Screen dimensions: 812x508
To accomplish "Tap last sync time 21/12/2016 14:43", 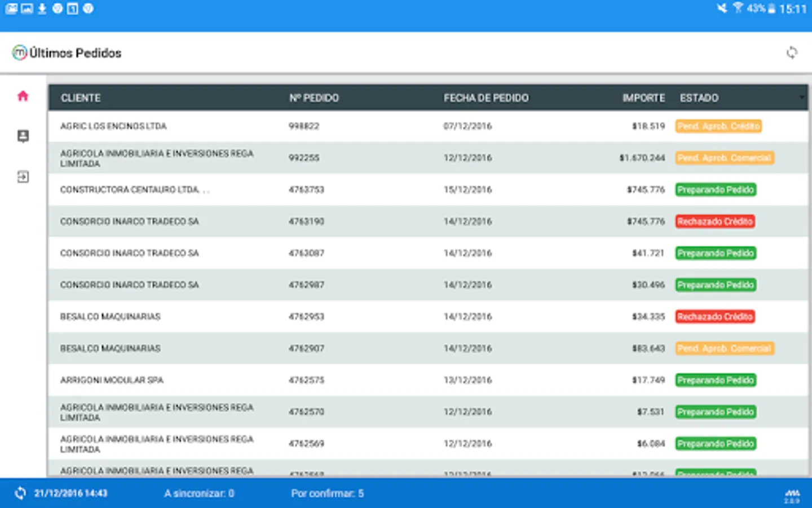I will coord(70,493).
